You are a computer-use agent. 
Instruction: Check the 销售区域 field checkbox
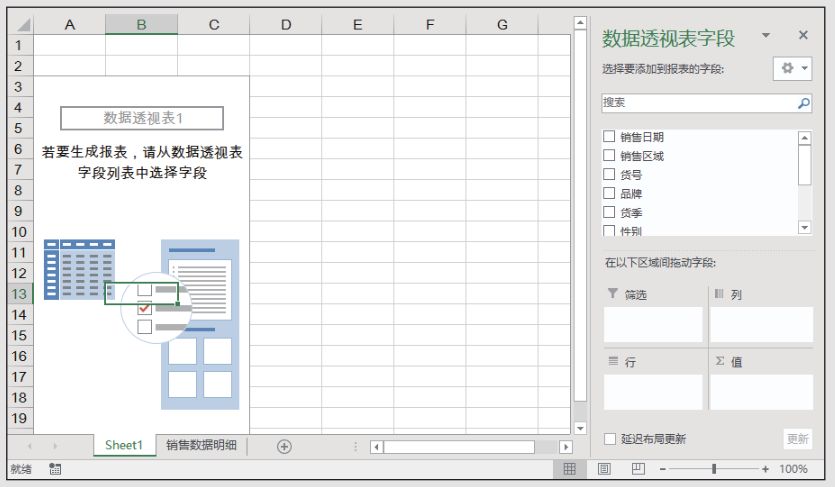609,156
